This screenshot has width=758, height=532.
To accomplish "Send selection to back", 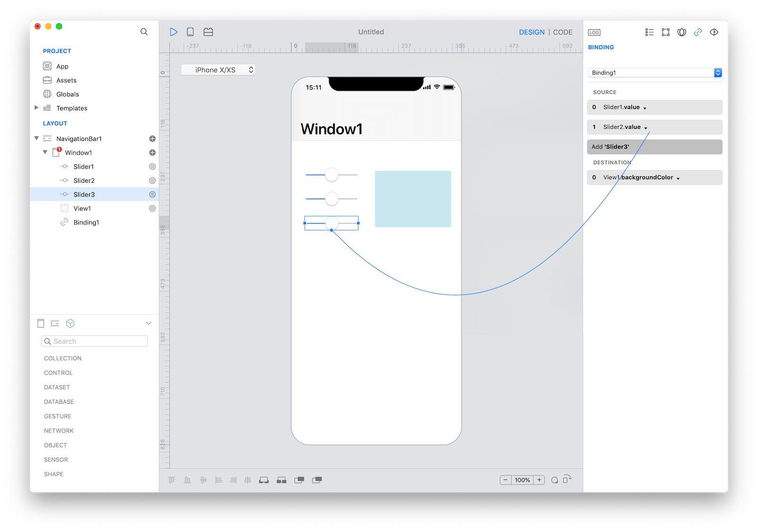I will [x=281, y=480].
